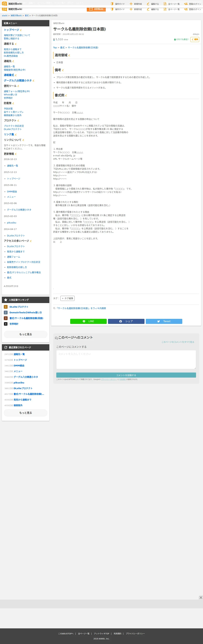Image resolution: width=203 pixels, height=644 pixels.
Task: Click pencil icon beside sidebar トップページ heading
Action: (x=21, y=30)
